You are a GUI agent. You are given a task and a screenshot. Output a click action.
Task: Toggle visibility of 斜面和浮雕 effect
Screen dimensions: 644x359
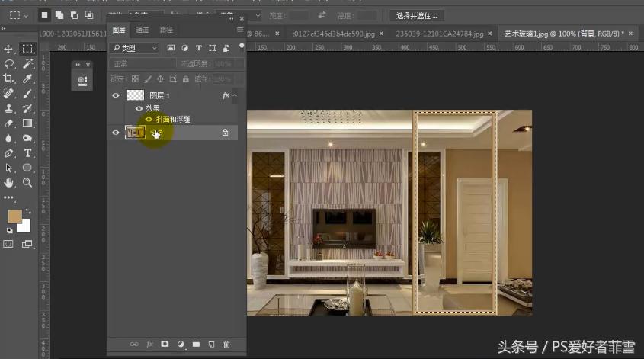point(149,119)
